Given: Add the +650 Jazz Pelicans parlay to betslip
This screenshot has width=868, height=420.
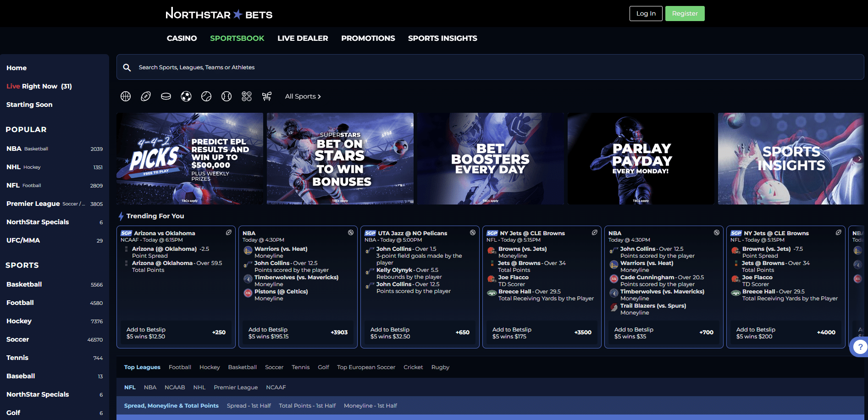Looking at the screenshot, I should (420, 333).
